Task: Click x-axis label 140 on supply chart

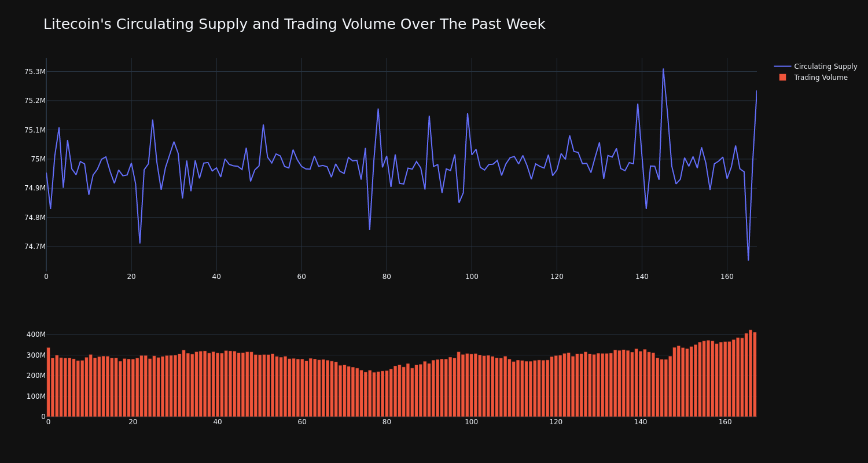Action: [x=642, y=277]
